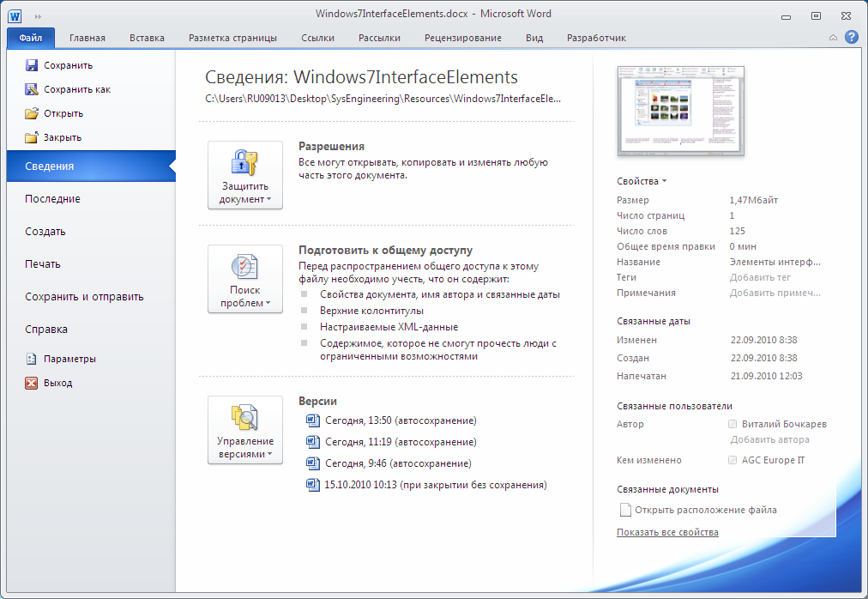The width and height of the screenshot is (868, 599).
Task: Open version 15.10.2010 10:13 при закрытии без сохранения
Action: (436, 485)
